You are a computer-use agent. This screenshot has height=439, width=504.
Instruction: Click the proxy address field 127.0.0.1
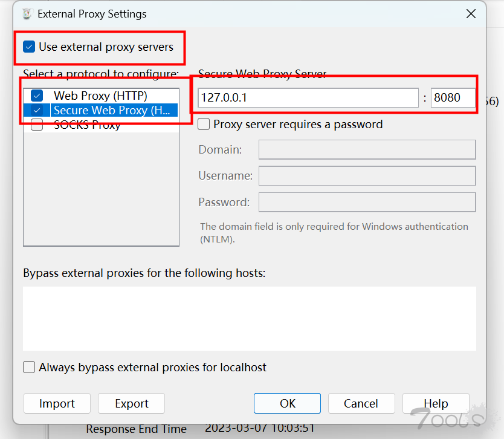click(308, 98)
